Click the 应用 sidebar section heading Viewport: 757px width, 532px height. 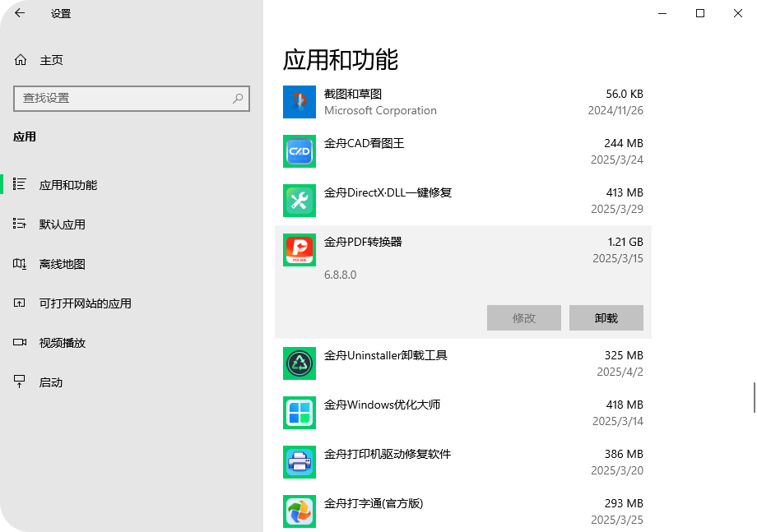tap(25, 137)
